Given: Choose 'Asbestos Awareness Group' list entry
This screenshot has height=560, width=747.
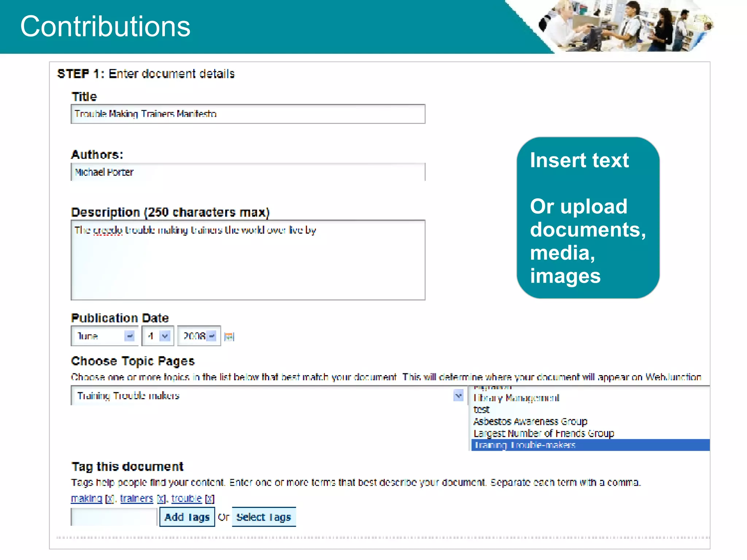Looking at the screenshot, I should pyautogui.click(x=530, y=422).
